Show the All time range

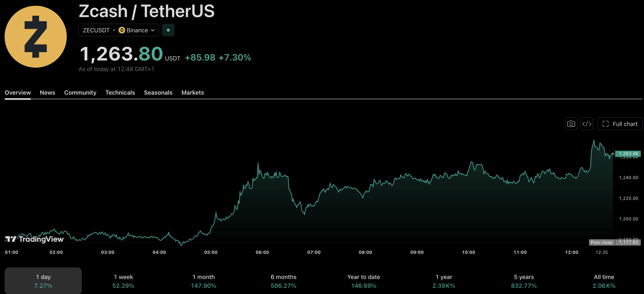(604, 281)
